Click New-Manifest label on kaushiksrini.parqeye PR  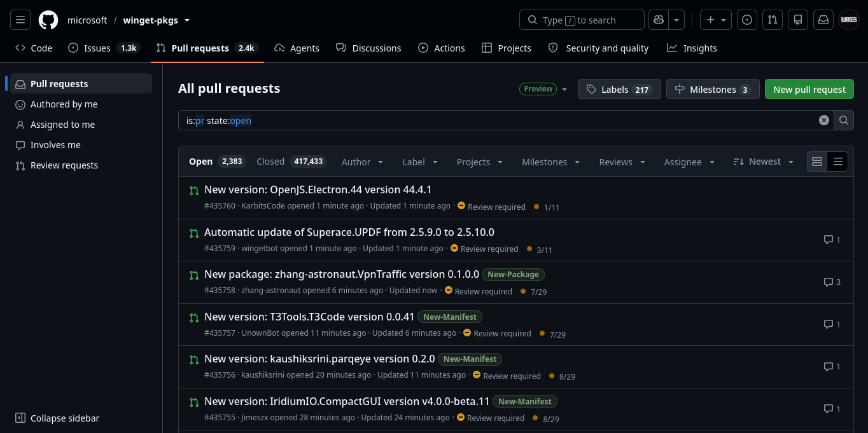click(x=470, y=359)
